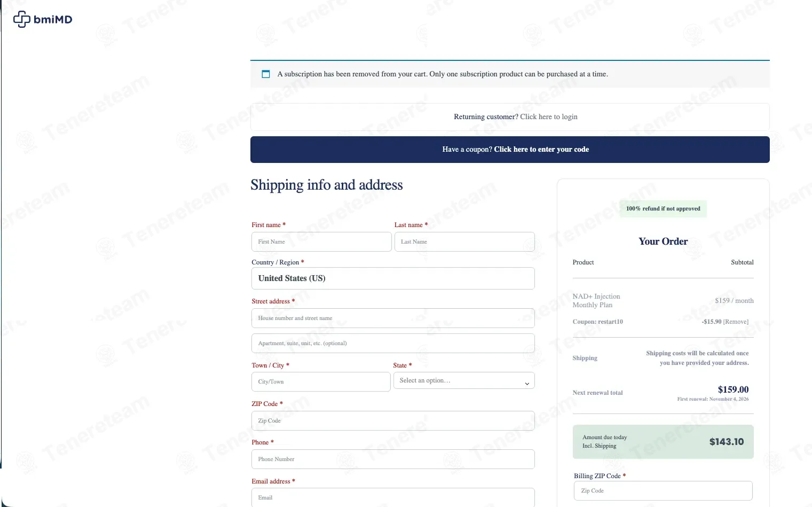Click the Billing ZIP Code field

pyautogui.click(x=663, y=491)
